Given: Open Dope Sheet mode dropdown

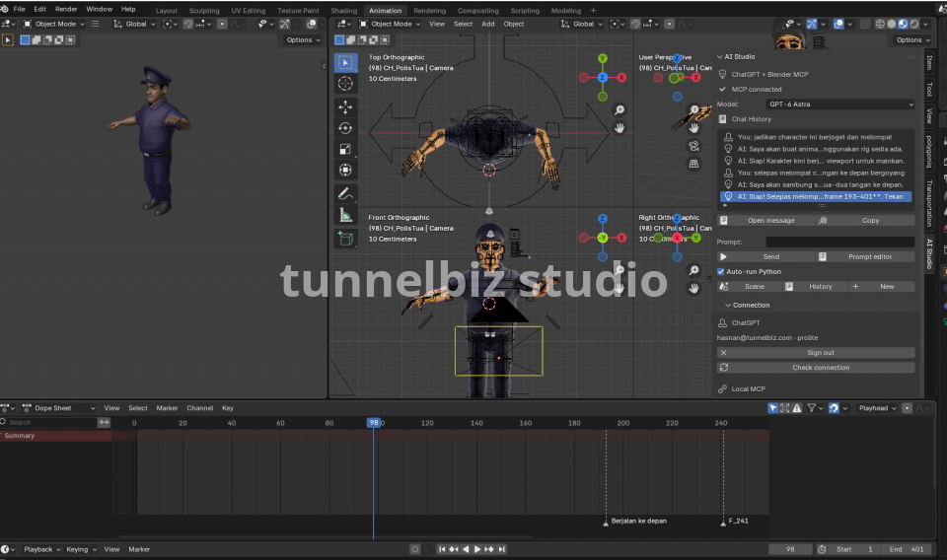Looking at the screenshot, I should point(58,408).
